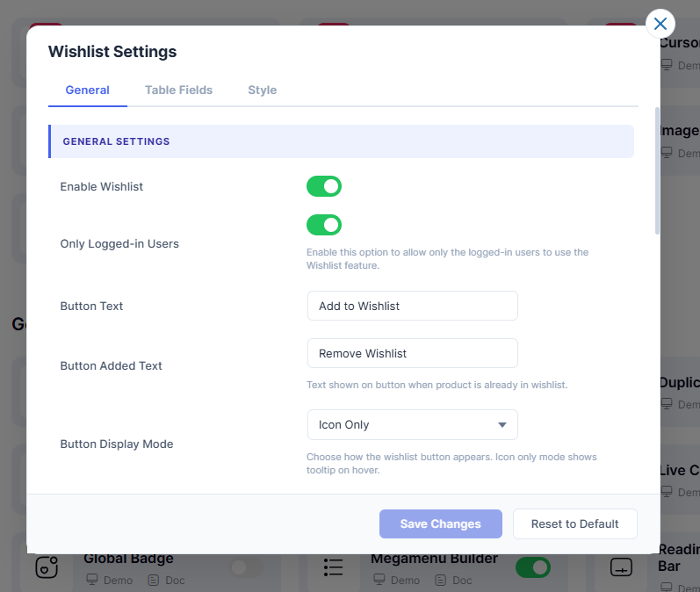Open the Demo link under Megamenu Builder
This screenshot has height=592, width=700.
pyautogui.click(x=397, y=580)
